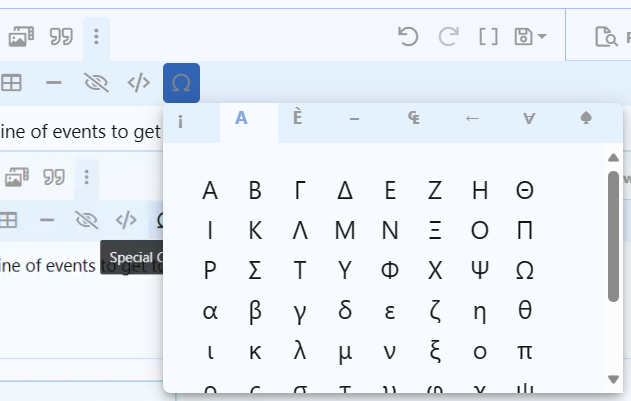Viewport: 631px width, 401px height.
Task: Toggle the crossed-out eye in top toolbar
Action: click(96, 82)
